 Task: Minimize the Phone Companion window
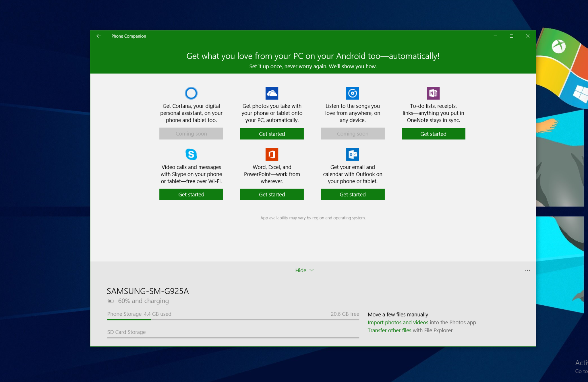click(x=495, y=36)
